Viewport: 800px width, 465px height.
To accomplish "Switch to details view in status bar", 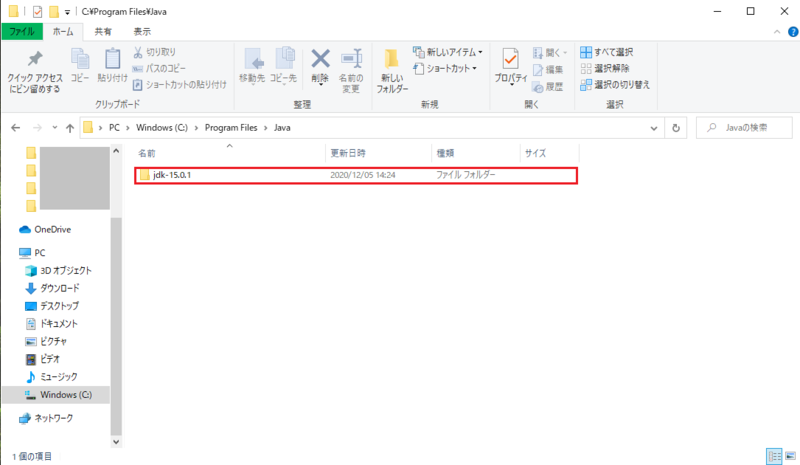I will [x=774, y=456].
